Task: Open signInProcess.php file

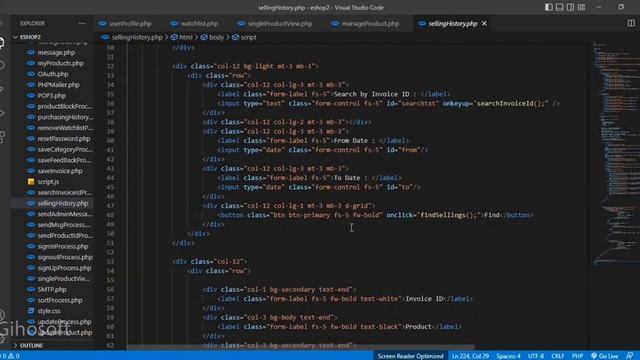Action: pos(62,247)
